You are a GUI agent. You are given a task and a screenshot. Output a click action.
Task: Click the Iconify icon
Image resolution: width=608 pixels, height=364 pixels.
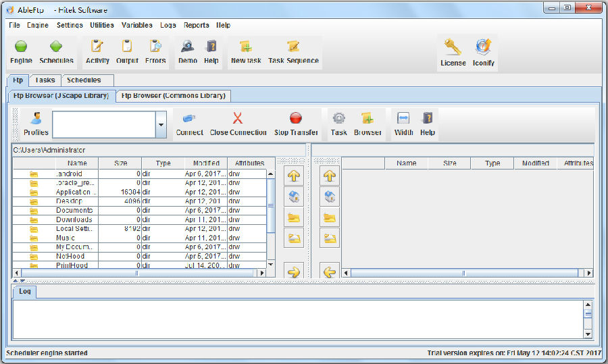point(483,47)
